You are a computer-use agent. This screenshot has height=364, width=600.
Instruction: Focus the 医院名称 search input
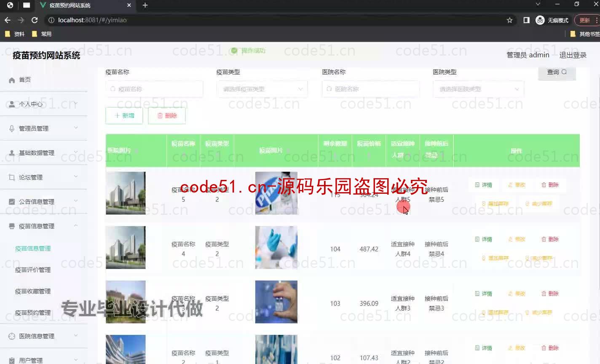371,89
